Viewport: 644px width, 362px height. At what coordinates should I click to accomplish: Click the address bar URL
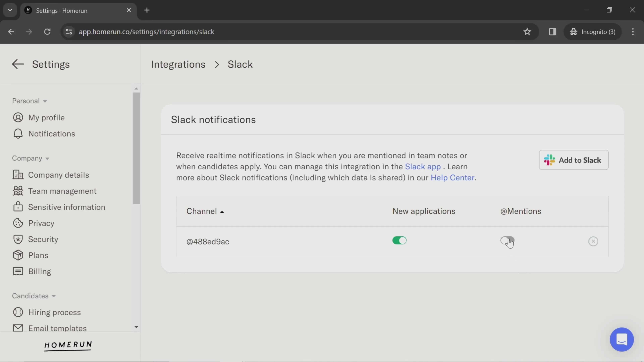[147, 32]
